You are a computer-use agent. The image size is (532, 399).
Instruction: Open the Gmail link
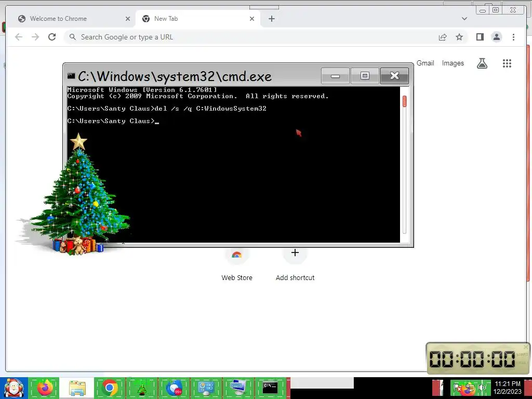click(425, 63)
